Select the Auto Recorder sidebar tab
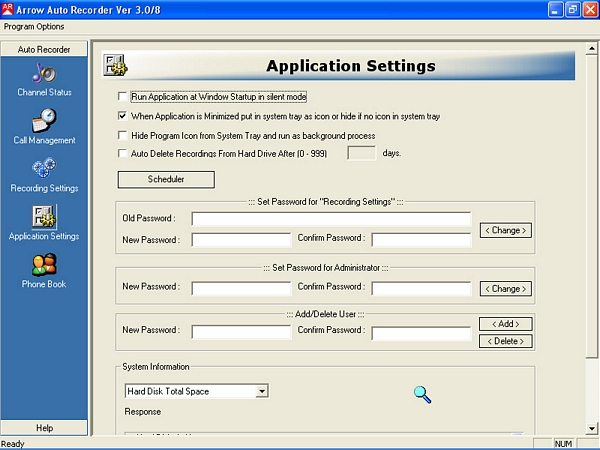This screenshot has height=450, width=600. tap(44, 49)
